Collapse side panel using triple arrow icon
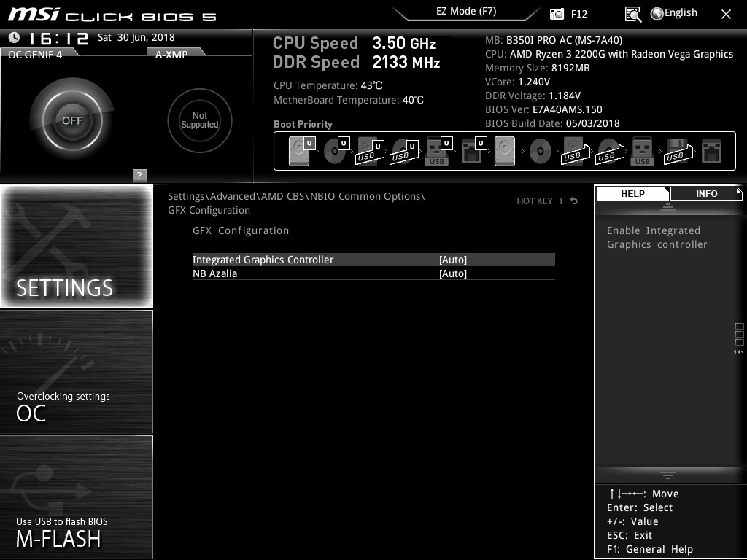 pos(738,352)
